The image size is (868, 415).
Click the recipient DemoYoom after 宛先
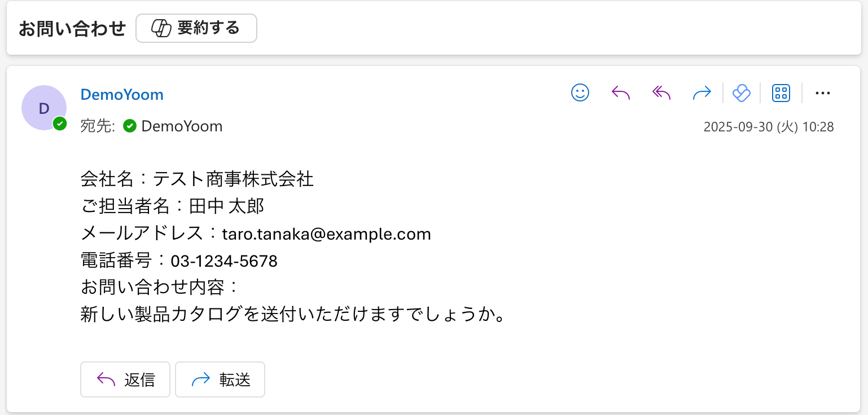[x=182, y=126]
